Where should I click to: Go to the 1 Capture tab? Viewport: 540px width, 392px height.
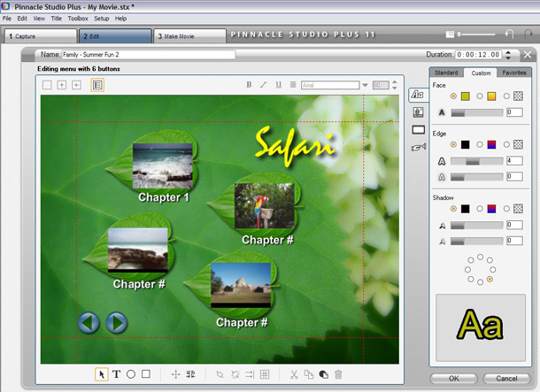pos(41,36)
